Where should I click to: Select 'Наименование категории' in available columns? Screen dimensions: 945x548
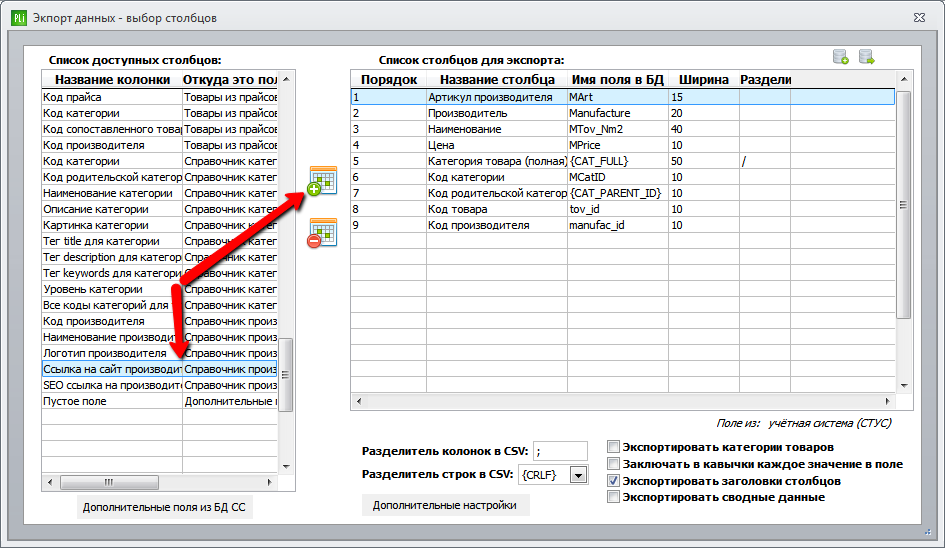tap(159, 193)
